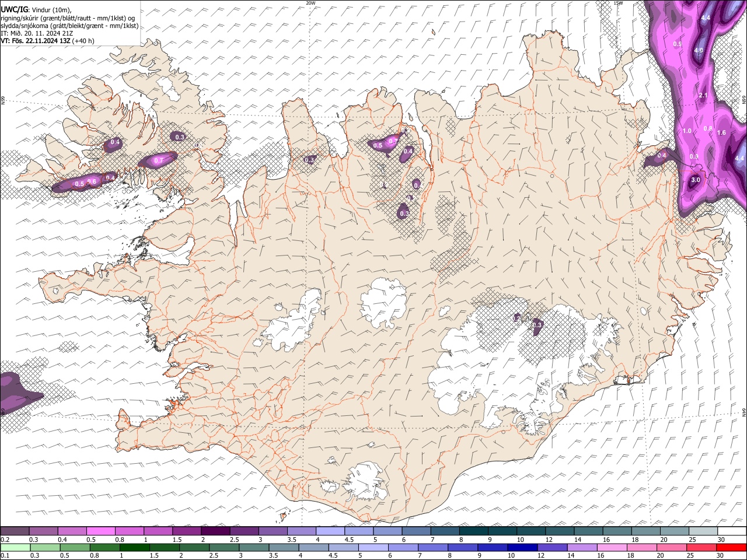Click the deep blue 10 swatch in lower legend

coord(522,548)
